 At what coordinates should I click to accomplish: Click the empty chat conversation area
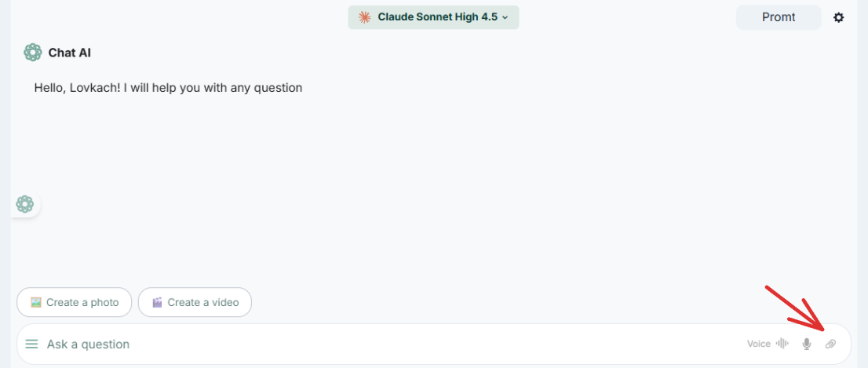(x=432, y=188)
